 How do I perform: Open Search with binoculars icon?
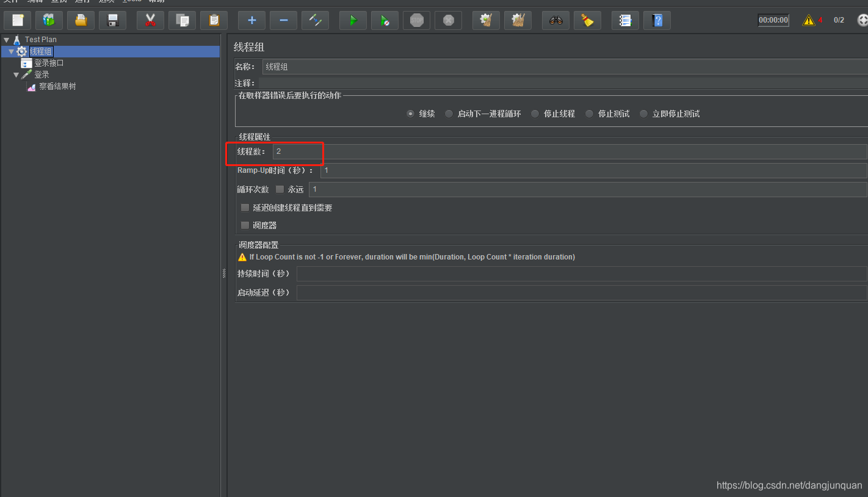coord(556,20)
